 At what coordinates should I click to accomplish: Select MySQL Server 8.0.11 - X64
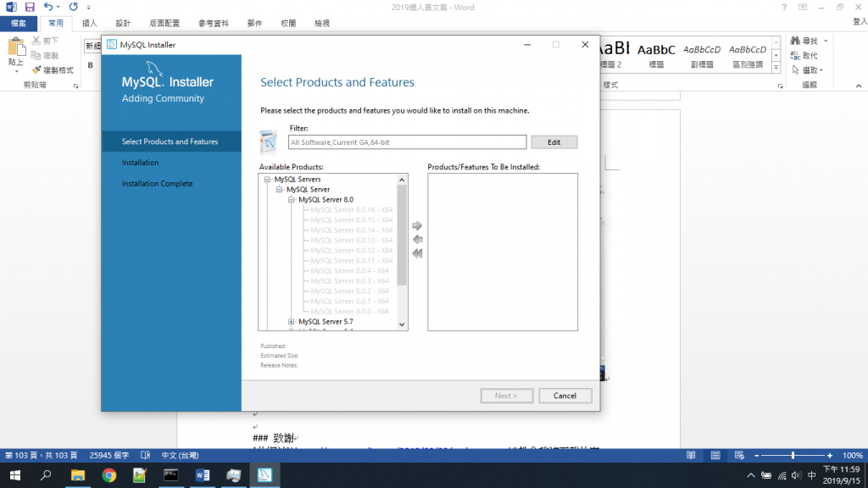[x=352, y=261]
